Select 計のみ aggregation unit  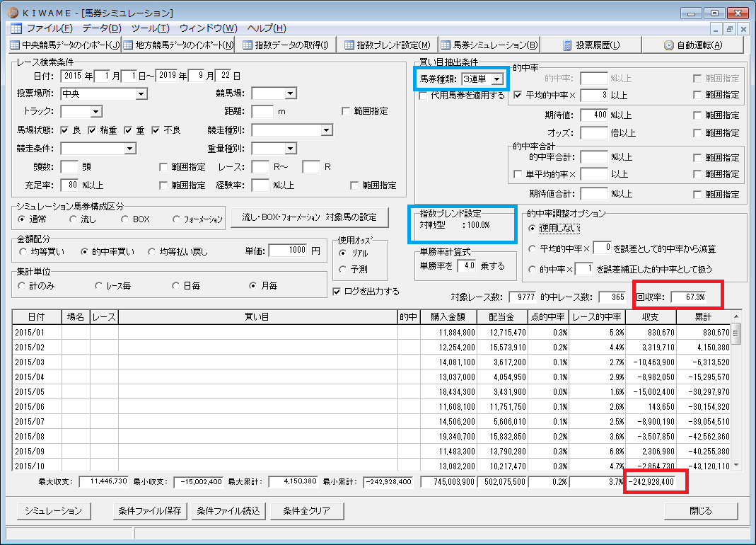tap(22, 286)
